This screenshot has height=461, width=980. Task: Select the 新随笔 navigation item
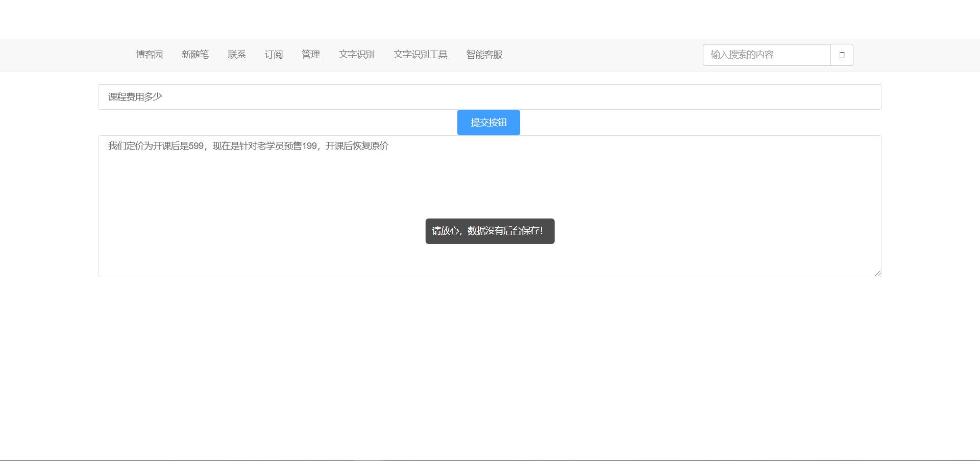(195, 55)
